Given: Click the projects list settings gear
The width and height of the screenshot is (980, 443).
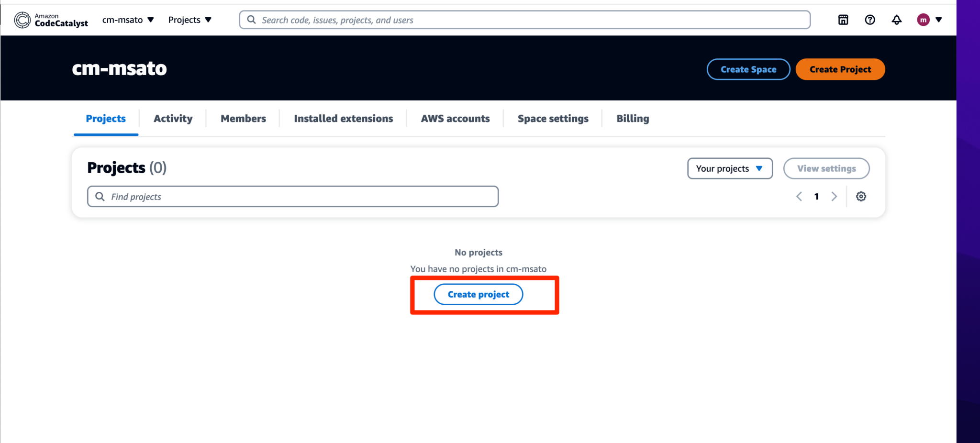Looking at the screenshot, I should pyautogui.click(x=861, y=196).
